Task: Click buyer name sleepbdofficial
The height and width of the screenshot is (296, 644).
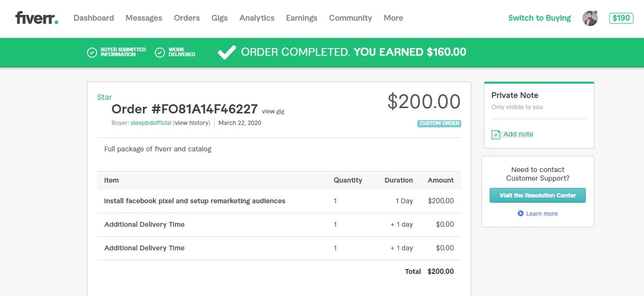Action: (x=151, y=123)
